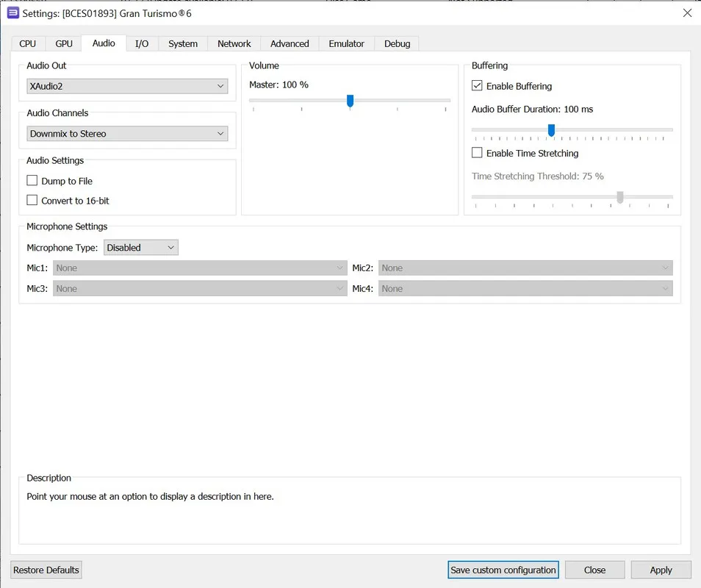The height and width of the screenshot is (588, 701).
Task: Click Save custom configuration button
Action: [503, 570]
